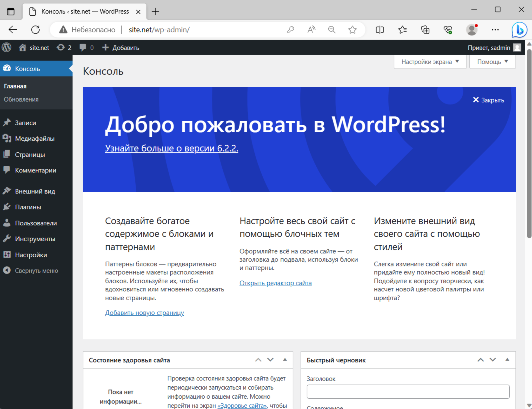Close the Консоль ‹ site.net tab
This screenshot has height=409, width=532.
click(138, 12)
